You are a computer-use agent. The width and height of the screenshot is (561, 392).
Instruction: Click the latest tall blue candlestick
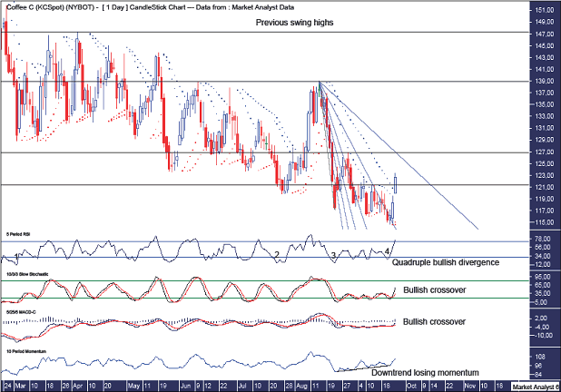(396, 184)
